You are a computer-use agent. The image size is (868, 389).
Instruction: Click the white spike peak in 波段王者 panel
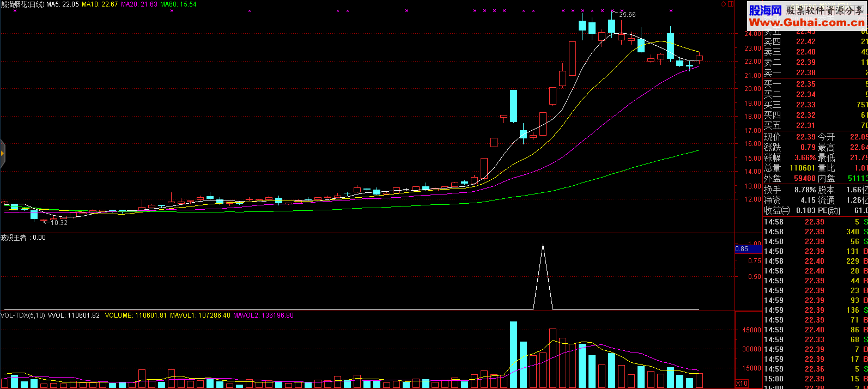click(x=543, y=245)
